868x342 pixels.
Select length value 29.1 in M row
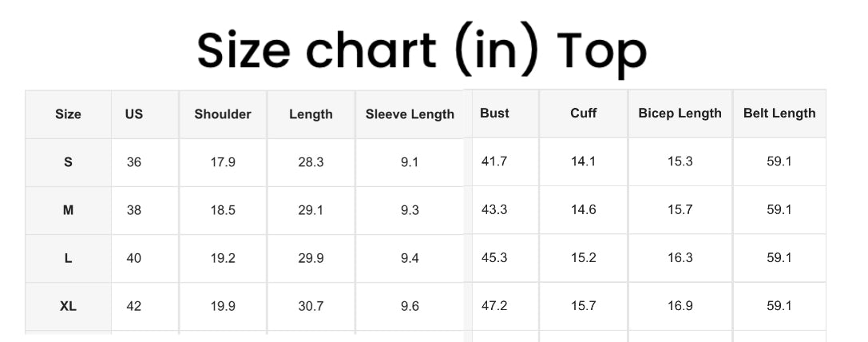point(311,210)
